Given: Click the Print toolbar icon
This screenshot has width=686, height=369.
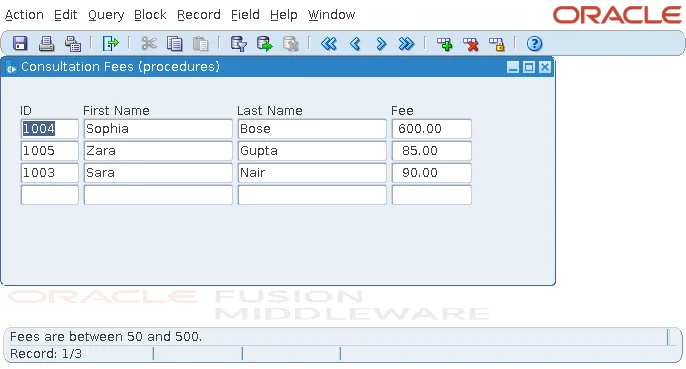Looking at the screenshot, I should 46,44.
